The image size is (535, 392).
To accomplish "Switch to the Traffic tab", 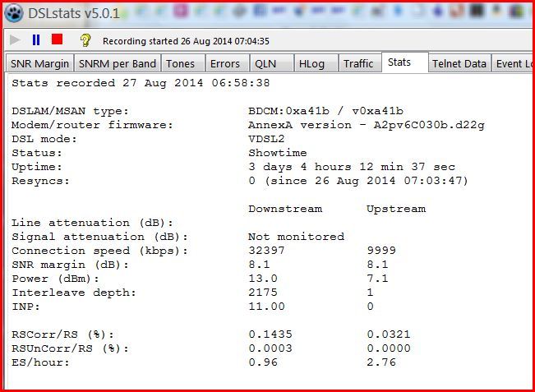I will click(x=360, y=63).
